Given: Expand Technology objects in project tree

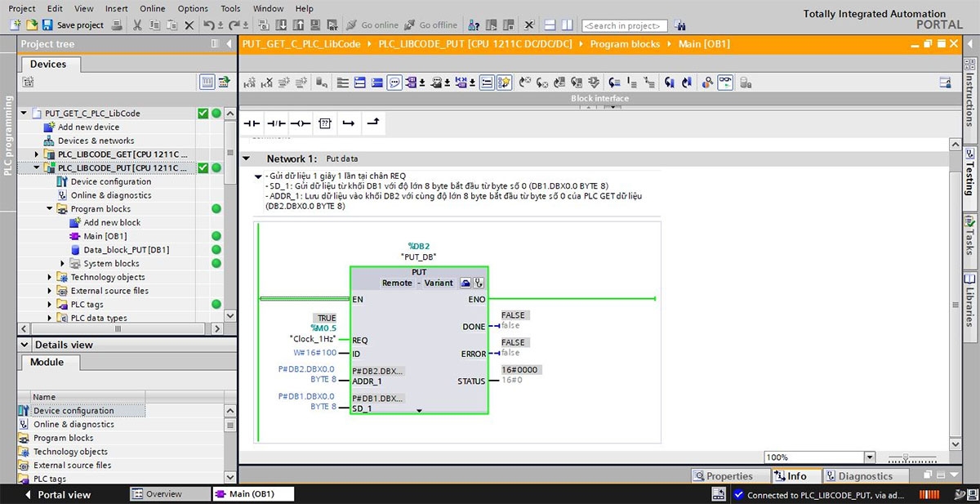Looking at the screenshot, I should click(x=50, y=277).
